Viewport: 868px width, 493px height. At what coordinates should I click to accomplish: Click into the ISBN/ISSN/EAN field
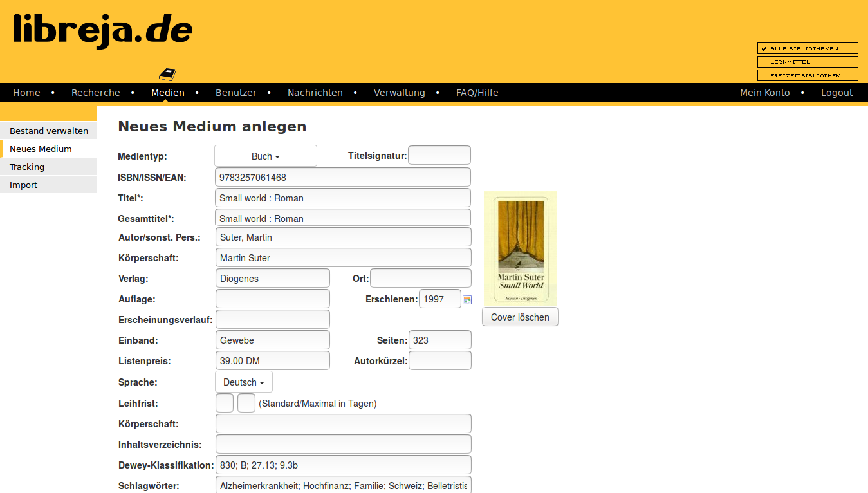click(342, 178)
